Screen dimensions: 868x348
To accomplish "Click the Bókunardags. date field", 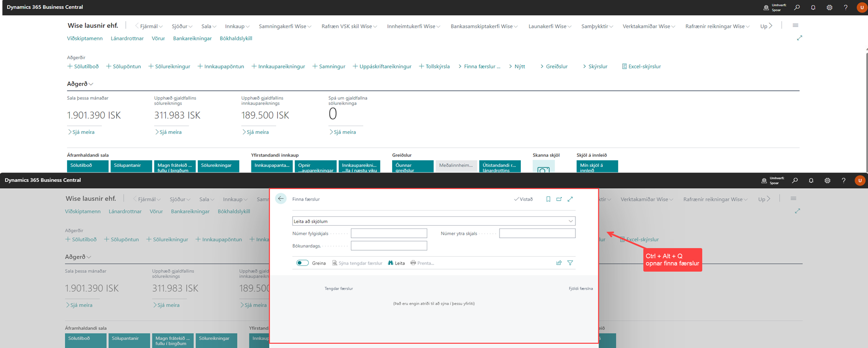I will pyautogui.click(x=389, y=246).
